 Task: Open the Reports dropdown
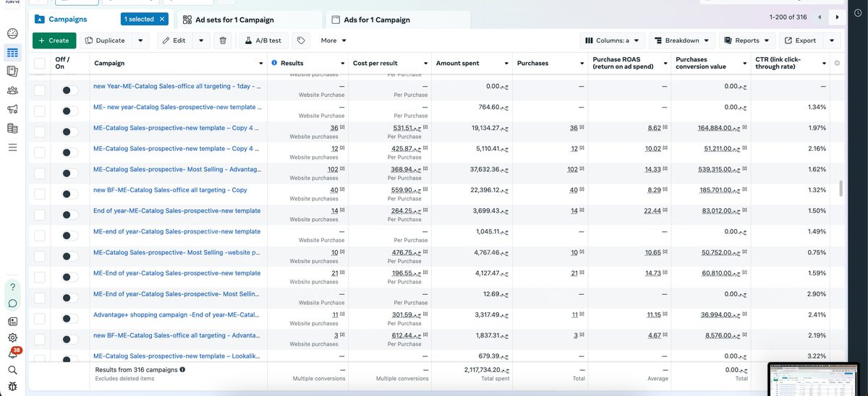748,40
